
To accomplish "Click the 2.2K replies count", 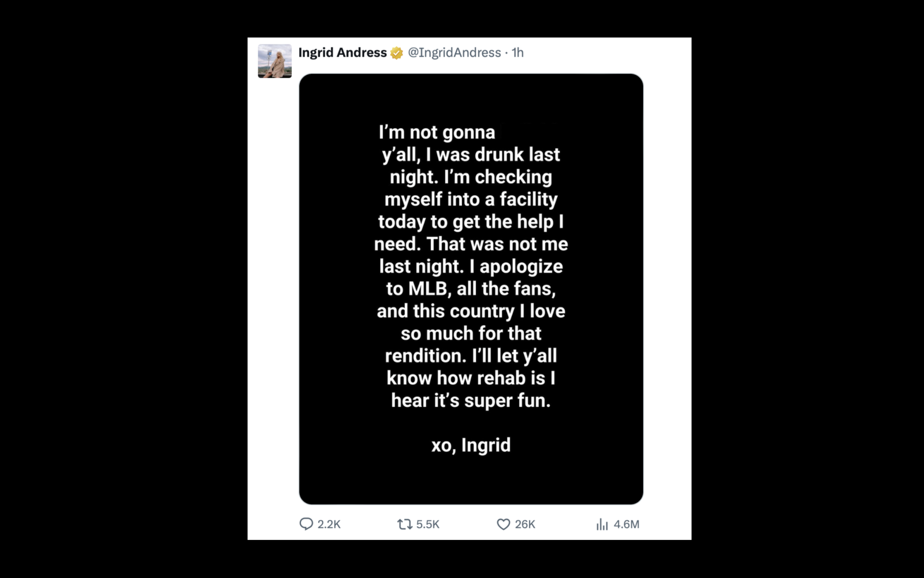I will [x=330, y=525].
